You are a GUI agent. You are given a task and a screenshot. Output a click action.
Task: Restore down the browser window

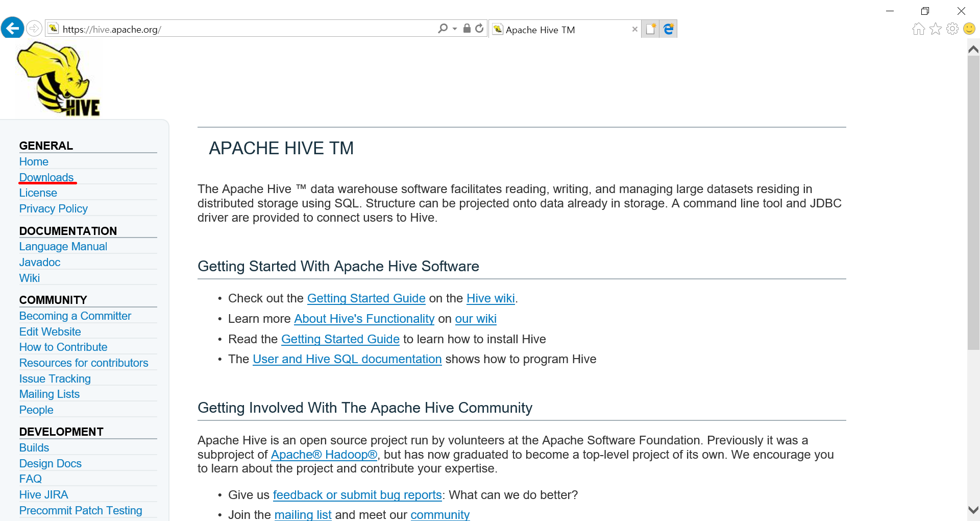(925, 11)
